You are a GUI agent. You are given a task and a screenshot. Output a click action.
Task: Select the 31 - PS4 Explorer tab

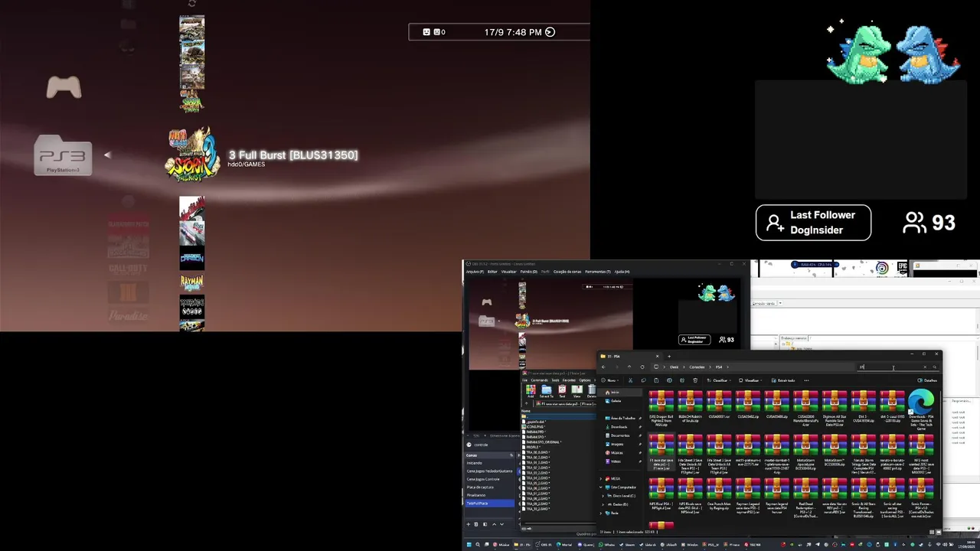pyautogui.click(x=629, y=356)
